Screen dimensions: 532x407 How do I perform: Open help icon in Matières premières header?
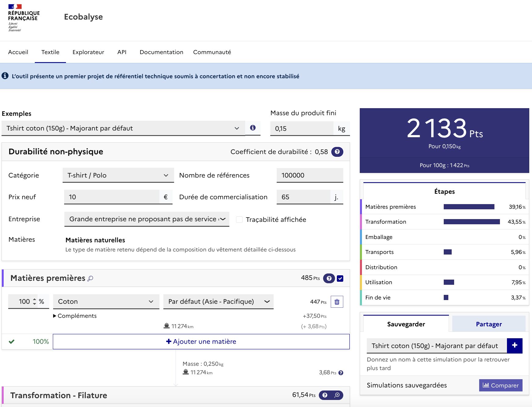[x=329, y=278]
